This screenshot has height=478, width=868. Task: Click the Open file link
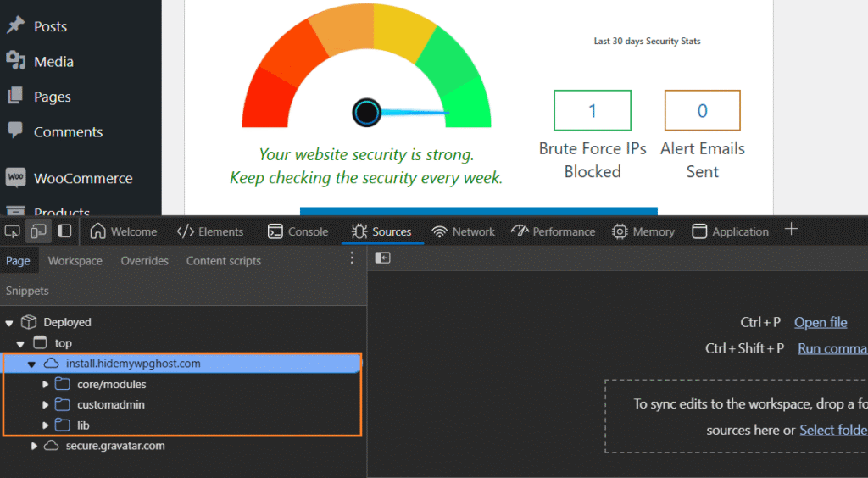tap(821, 322)
